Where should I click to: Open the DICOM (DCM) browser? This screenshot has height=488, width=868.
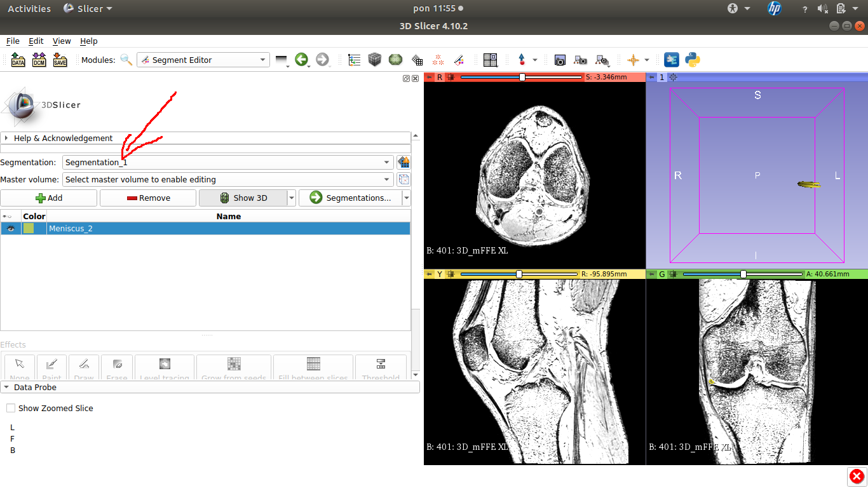click(39, 60)
